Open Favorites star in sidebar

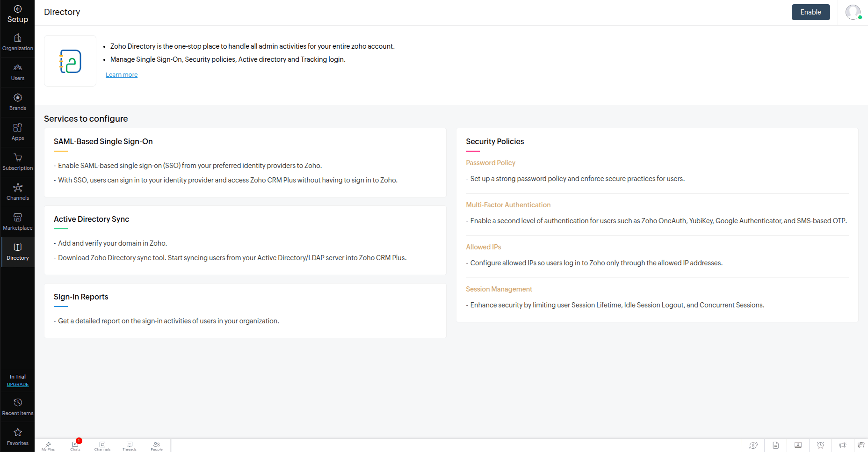coord(18,436)
